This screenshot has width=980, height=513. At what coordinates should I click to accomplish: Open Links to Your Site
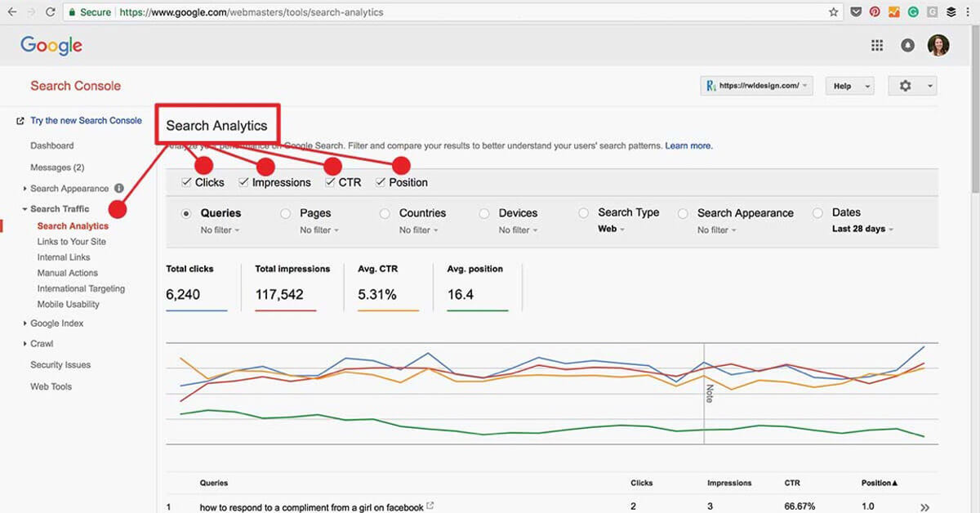72,242
